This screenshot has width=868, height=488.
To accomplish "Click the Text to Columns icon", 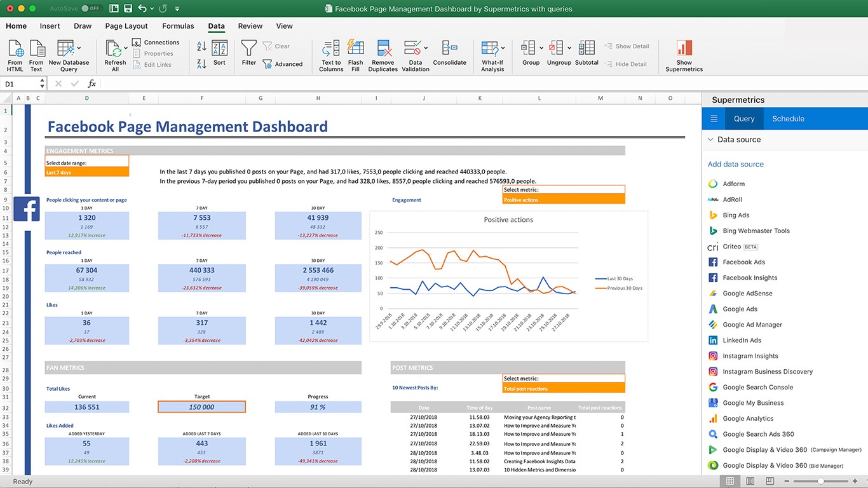I will [330, 50].
